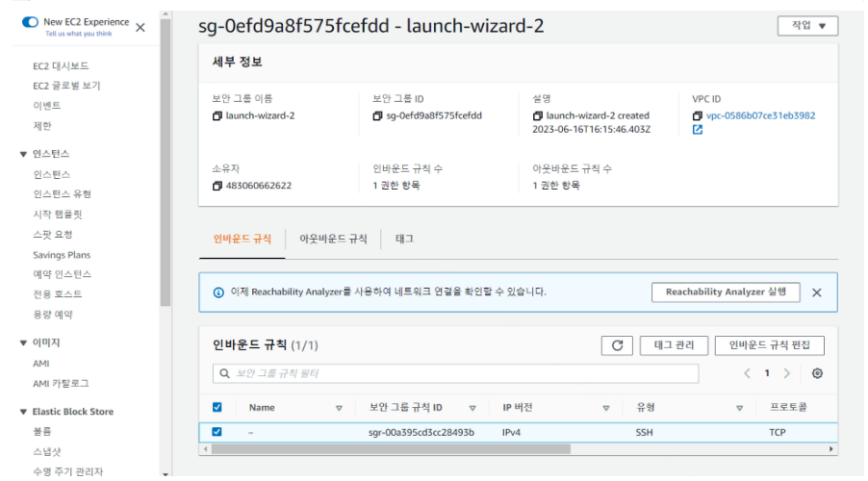Click the table horizontal scrollbar thumb
The image size is (868, 481).
(391, 449)
